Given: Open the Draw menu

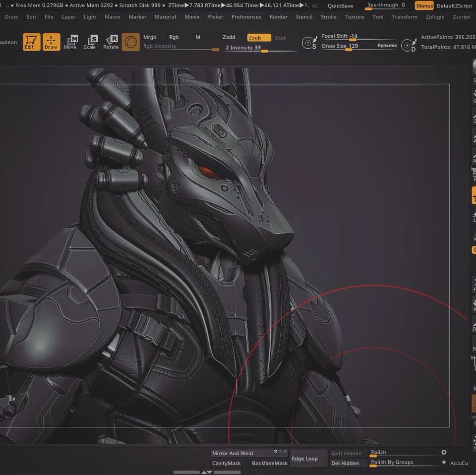Looking at the screenshot, I should tap(11, 17).
